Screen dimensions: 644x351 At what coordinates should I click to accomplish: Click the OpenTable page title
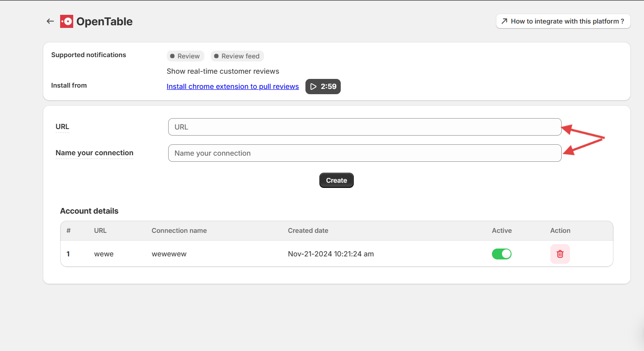tap(105, 21)
